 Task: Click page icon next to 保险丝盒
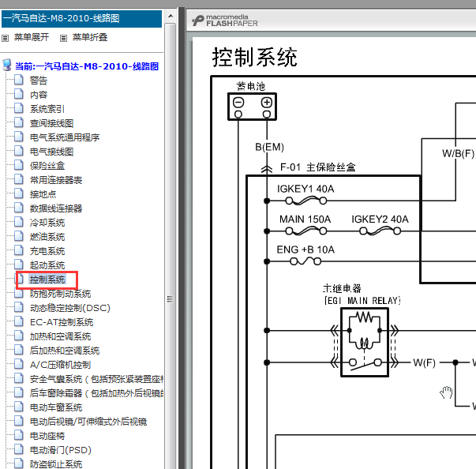[x=19, y=165]
